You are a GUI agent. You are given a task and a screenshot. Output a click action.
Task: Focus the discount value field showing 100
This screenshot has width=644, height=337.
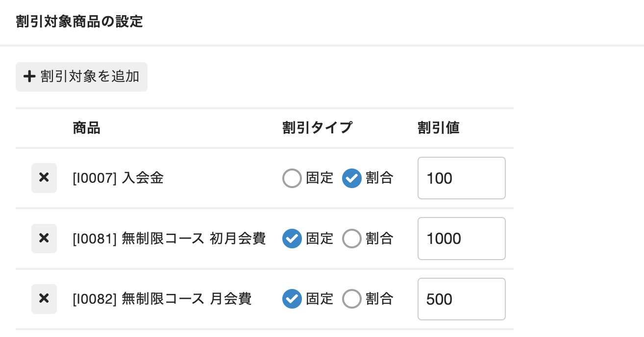click(x=461, y=178)
